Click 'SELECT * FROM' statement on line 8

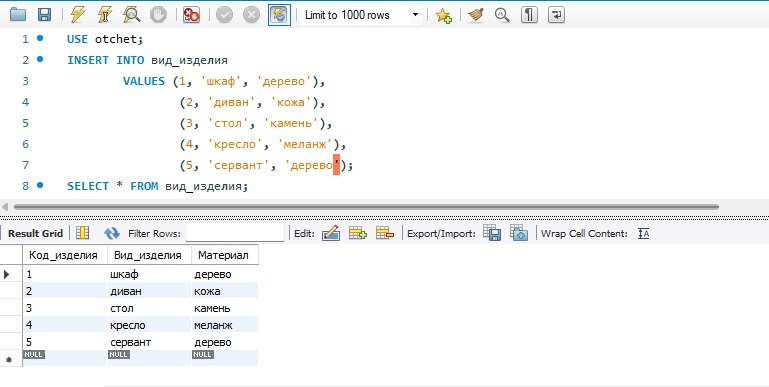point(112,186)
